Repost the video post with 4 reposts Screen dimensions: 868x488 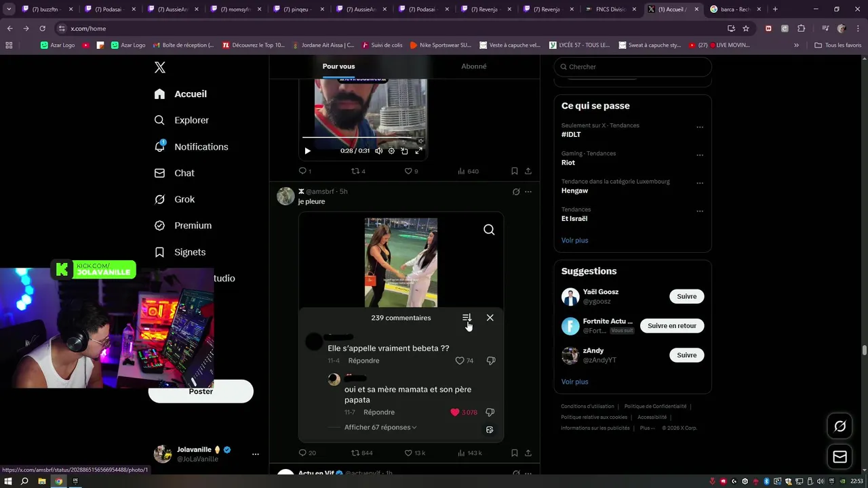point(358,171)
